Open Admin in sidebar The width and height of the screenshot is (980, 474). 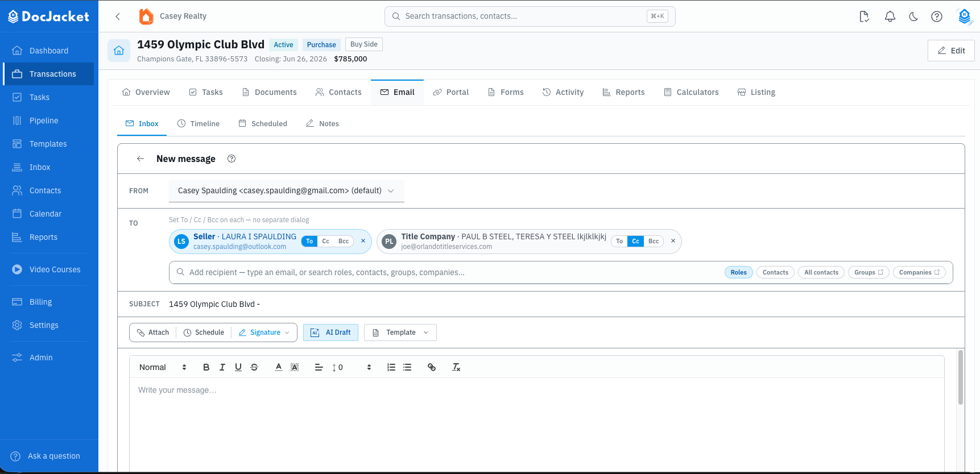[49, 357]
